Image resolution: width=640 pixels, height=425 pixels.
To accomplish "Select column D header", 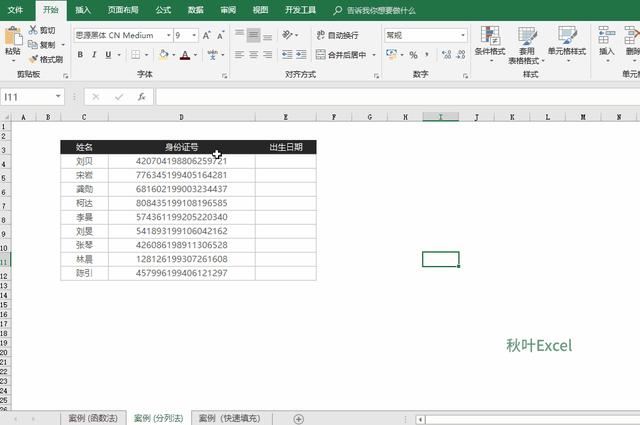I will tap(181, 117).
